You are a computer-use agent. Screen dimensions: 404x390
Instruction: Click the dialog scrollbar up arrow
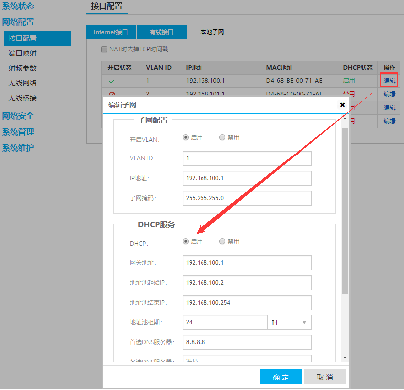point(345,118)
